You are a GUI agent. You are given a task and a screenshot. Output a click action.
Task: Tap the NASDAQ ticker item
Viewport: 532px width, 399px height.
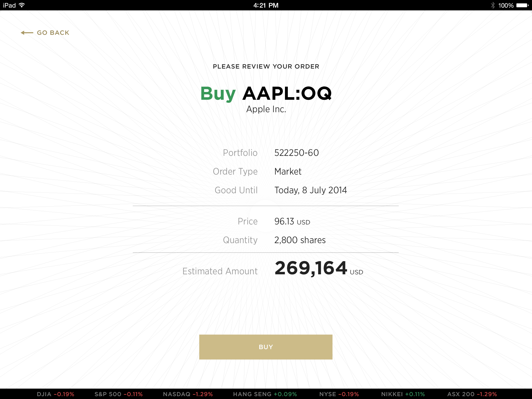point(188,394)
